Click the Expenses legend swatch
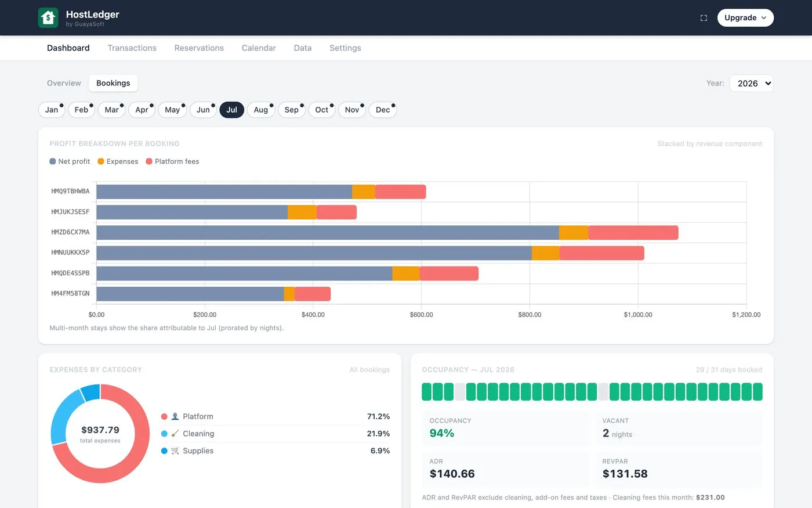Image resolution: width=812 pixels, height=508 pixels. point(101,161)
